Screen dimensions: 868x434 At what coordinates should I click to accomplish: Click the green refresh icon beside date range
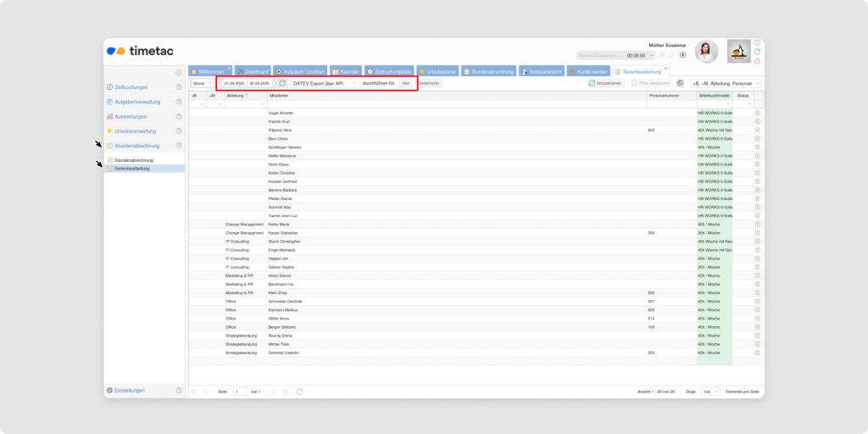282,84
